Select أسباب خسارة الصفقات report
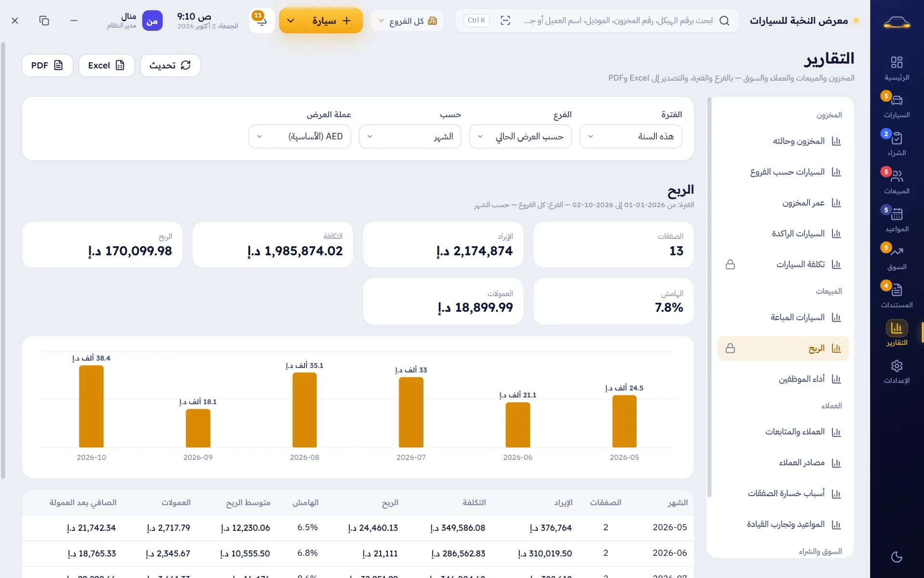This screenshot has height=578, width=924. [783, 494]
